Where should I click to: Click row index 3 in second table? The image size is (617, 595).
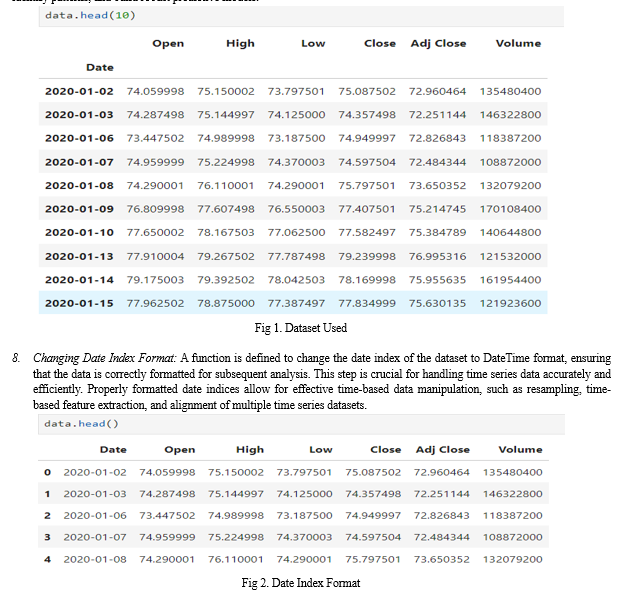pos(48,537)
